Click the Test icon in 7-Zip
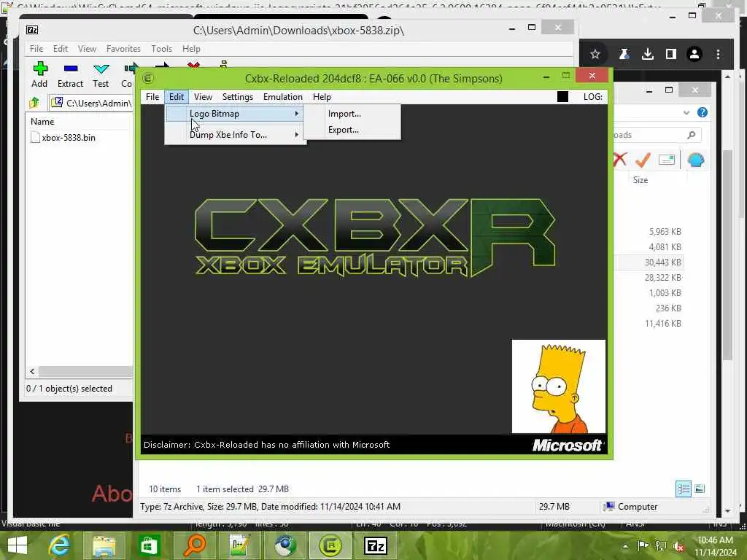This screenshot has width=747, height=560. (101, 69)
